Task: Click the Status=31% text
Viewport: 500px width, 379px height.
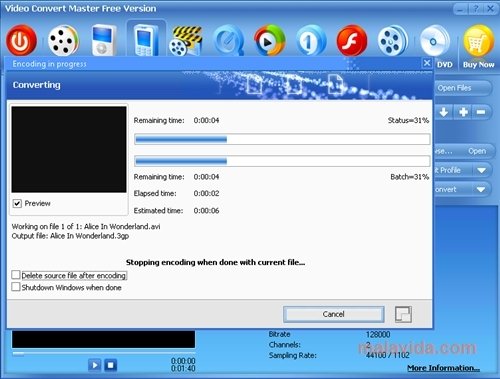Action: (x=408, y=120)
